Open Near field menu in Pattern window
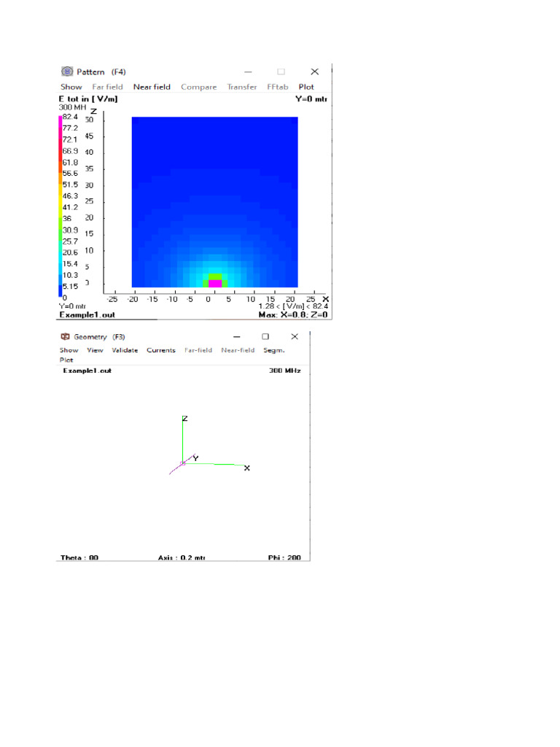This screenshot has width=560, height=747. [152, 87]
